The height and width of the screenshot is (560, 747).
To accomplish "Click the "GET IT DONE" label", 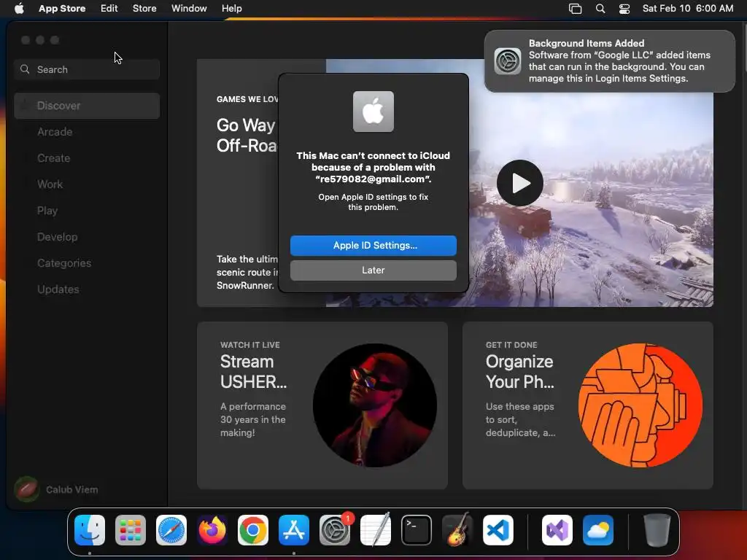I will coord(511,345).
